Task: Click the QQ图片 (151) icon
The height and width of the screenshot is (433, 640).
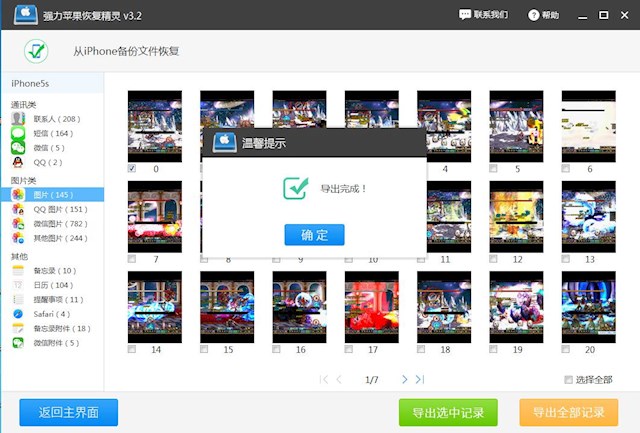Action: coord(18,209)
